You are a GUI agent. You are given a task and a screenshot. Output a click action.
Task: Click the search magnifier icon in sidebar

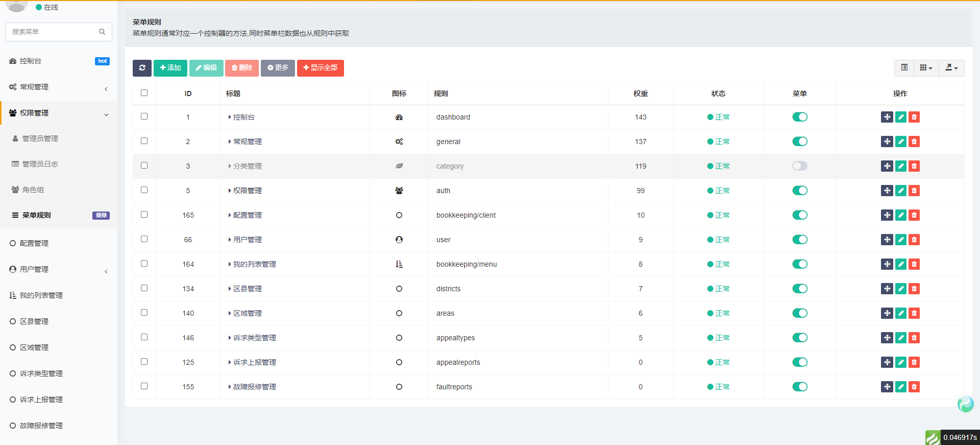tap(102, 32)
